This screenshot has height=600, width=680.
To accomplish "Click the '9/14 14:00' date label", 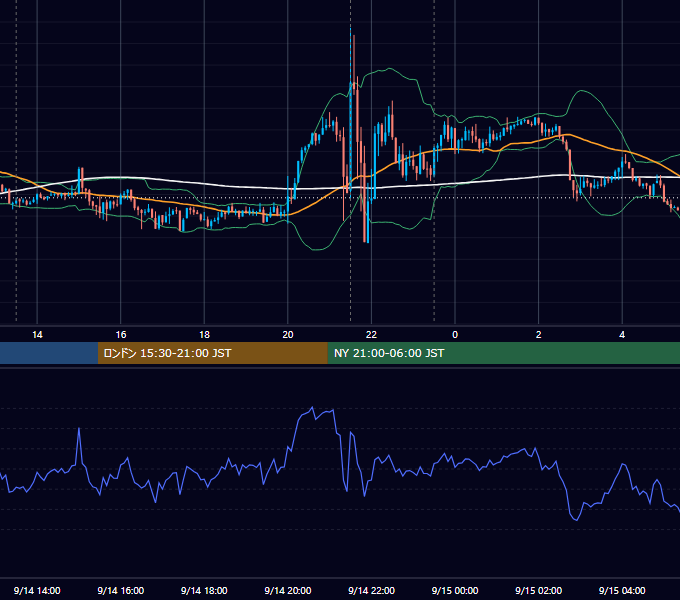I will [x=37, y=590].
